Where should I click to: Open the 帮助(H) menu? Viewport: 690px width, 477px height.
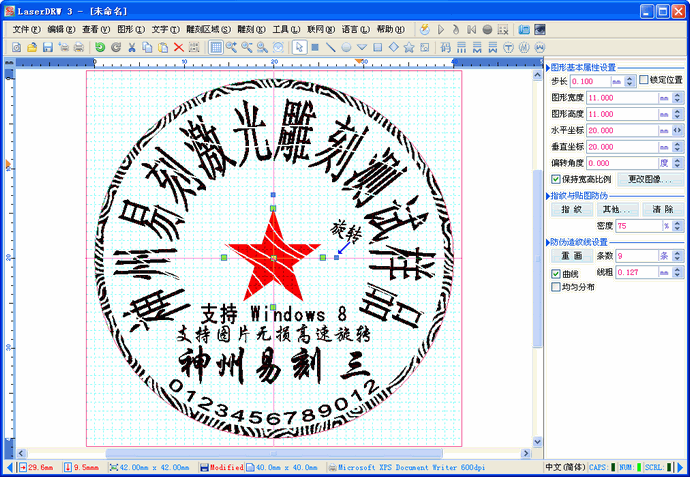click(x=390, y=29)
